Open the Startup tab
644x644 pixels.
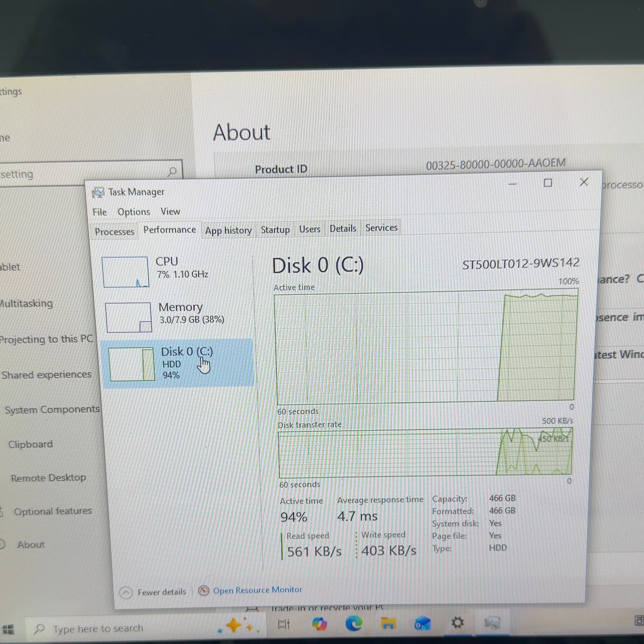275,230
